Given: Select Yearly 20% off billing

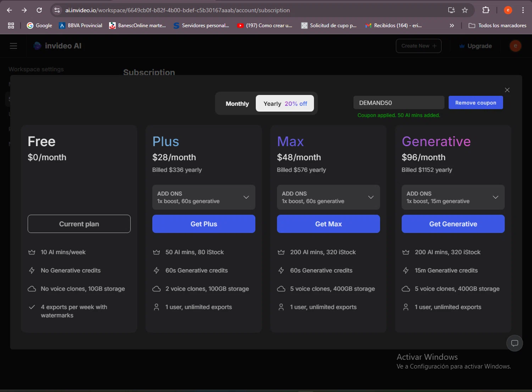Looking at the screenshot, I should tap(285, 104).
